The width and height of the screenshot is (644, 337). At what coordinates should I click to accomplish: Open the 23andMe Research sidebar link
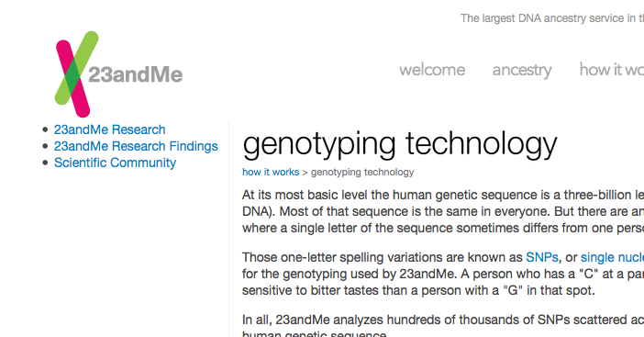pos(110,129)
